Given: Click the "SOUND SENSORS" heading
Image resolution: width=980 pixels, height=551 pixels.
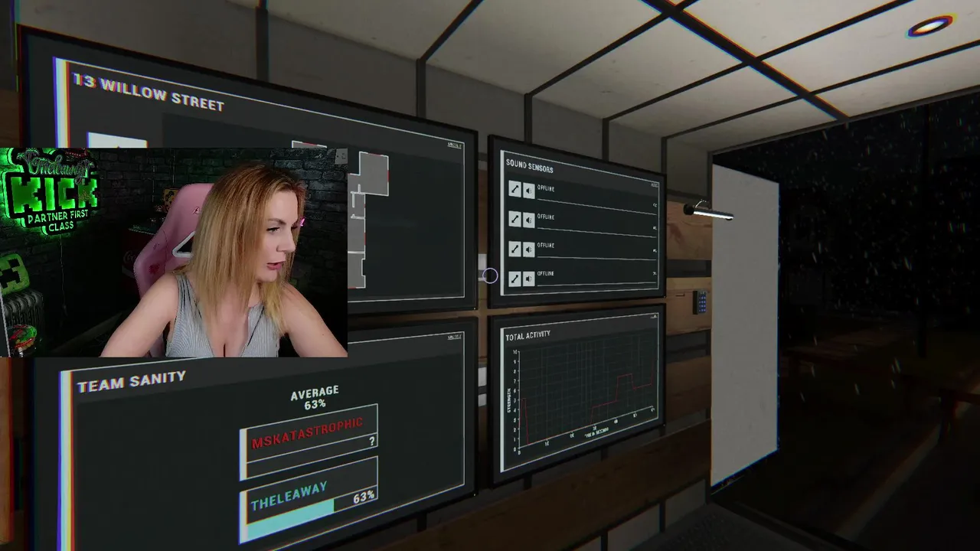Looking at the screenshot, I should pos(529,166).
